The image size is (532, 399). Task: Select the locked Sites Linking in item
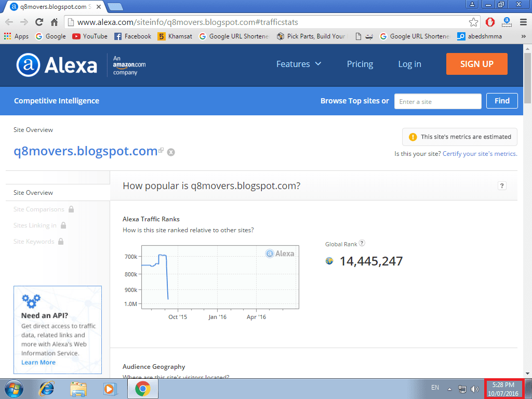click(40, 225)
